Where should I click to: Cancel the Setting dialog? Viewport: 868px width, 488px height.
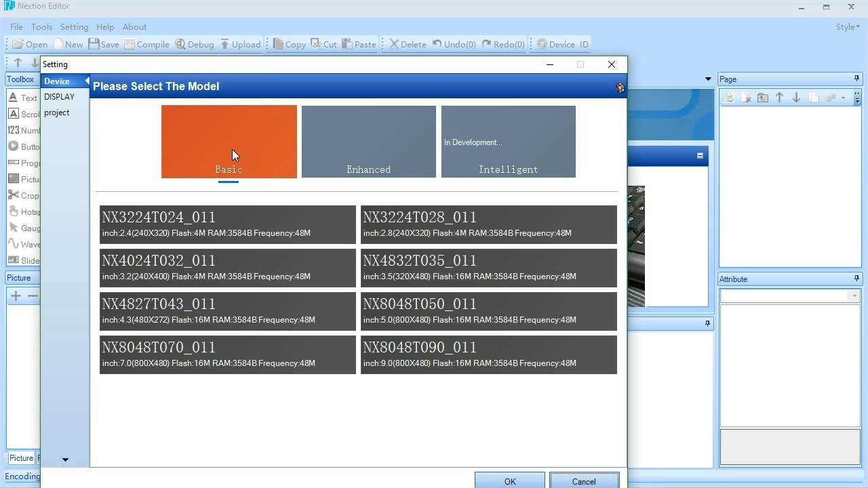(x=584, y=481)
